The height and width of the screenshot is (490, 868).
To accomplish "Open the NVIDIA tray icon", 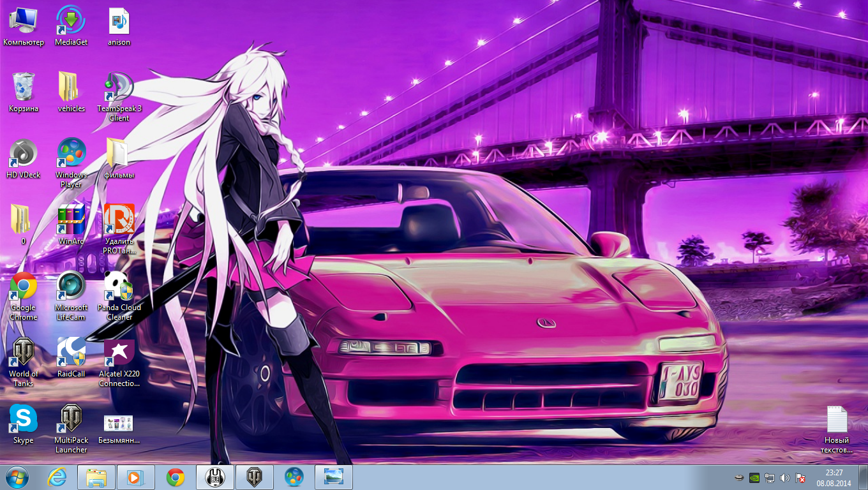I will pos(754,477).
